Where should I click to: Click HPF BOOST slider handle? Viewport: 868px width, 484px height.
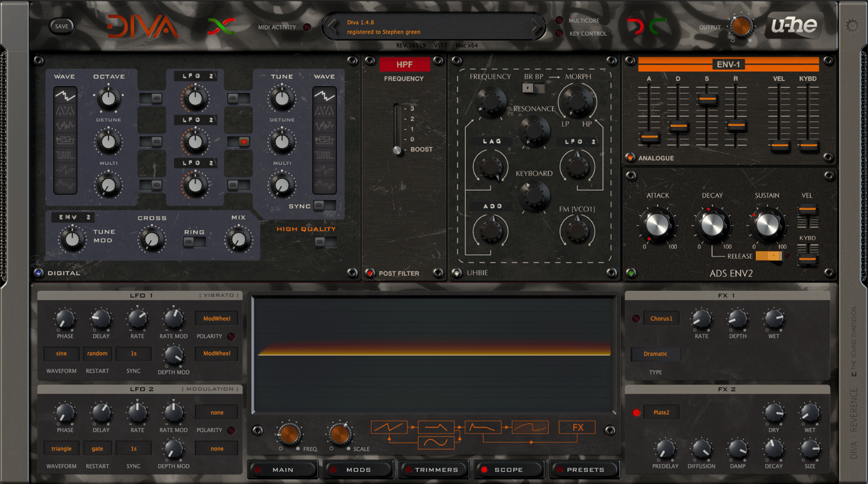tap(397, 150)
